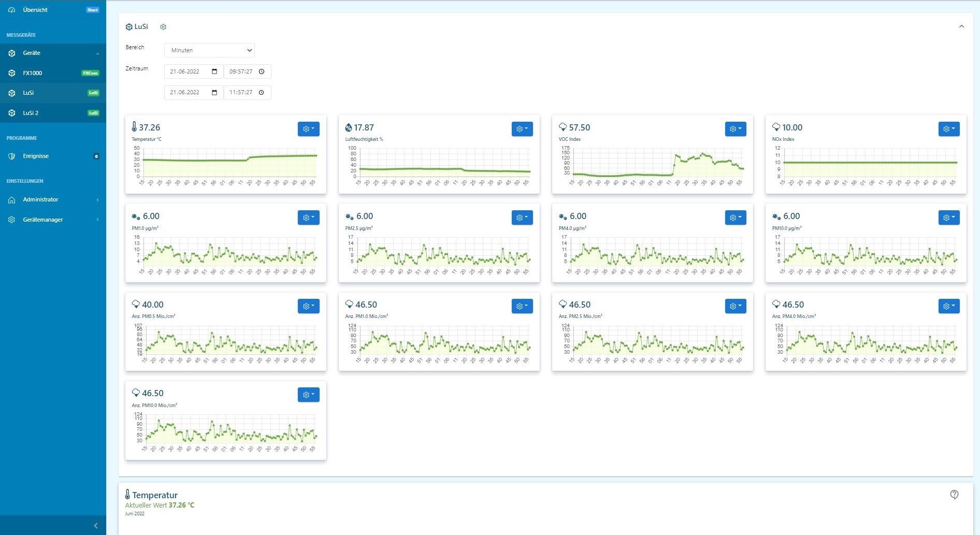Click the VOC Index line chart
The image size is (980, 535).
(x=652, y=166)
